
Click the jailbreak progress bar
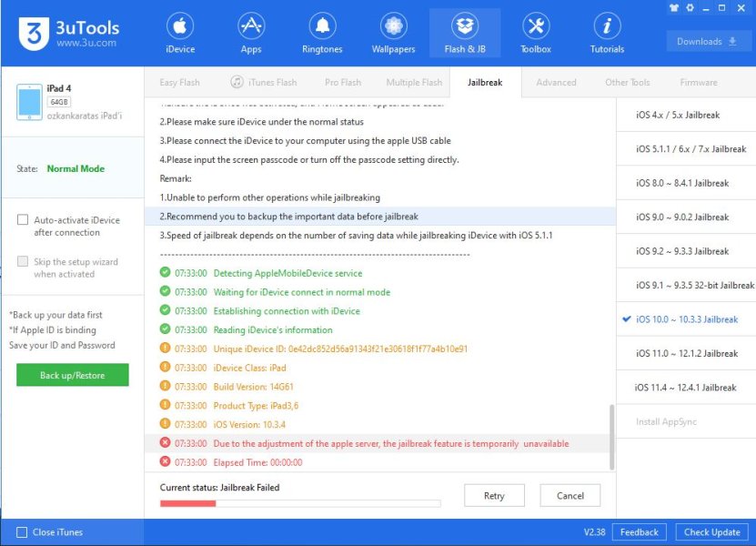pyautogui.click(x=299, y=503)
